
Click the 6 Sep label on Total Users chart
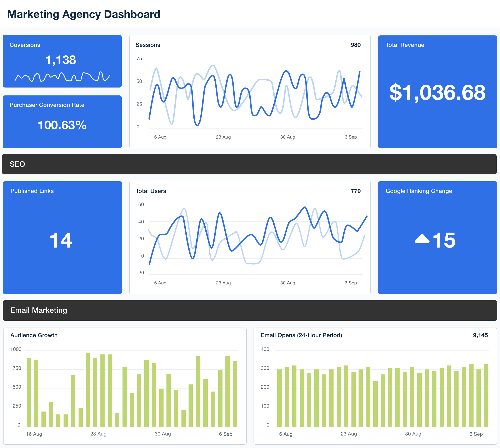point(350,283)
